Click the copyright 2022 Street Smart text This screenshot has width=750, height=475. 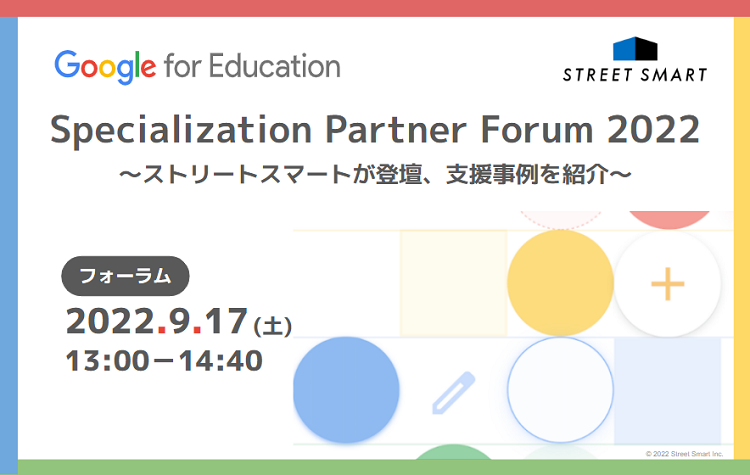click(689, 452)
